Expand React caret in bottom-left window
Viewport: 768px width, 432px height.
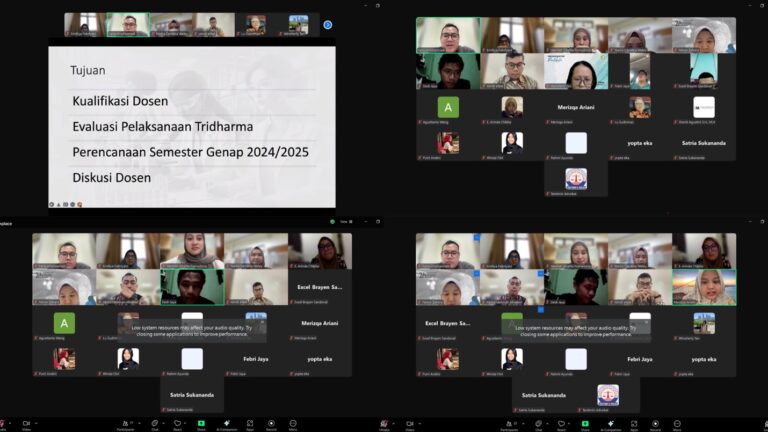[x=186, y=423]
